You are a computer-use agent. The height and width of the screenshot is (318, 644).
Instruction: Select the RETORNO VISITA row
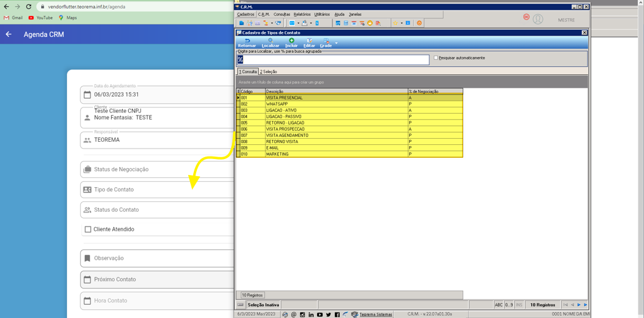[x=350, y=141]
